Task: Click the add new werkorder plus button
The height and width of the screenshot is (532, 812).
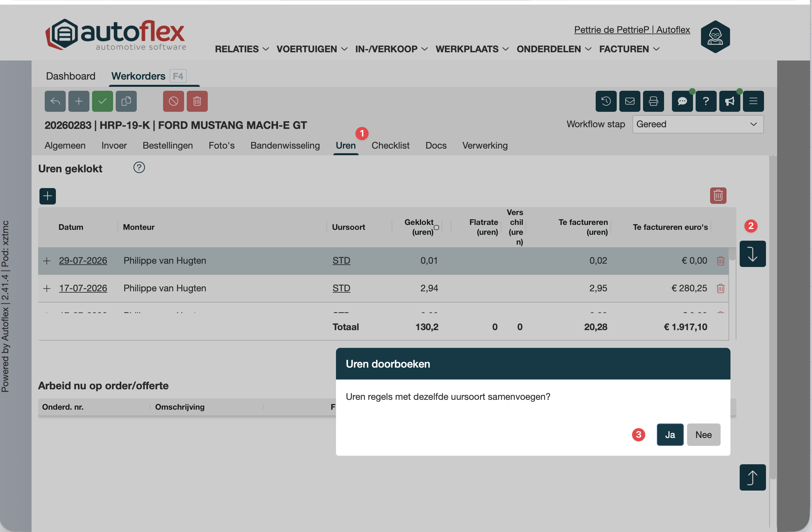Action: 79,101
